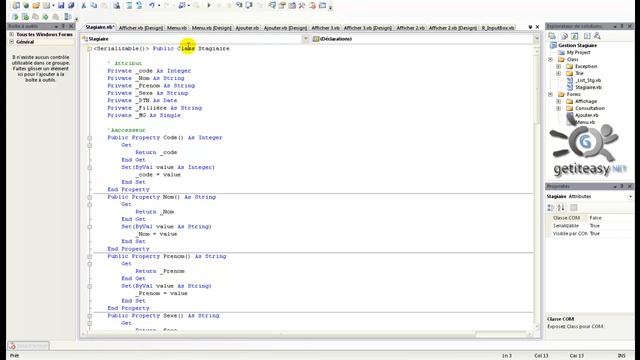
Task: Click the Find in files binoculars icon
Action: [116, 5]
